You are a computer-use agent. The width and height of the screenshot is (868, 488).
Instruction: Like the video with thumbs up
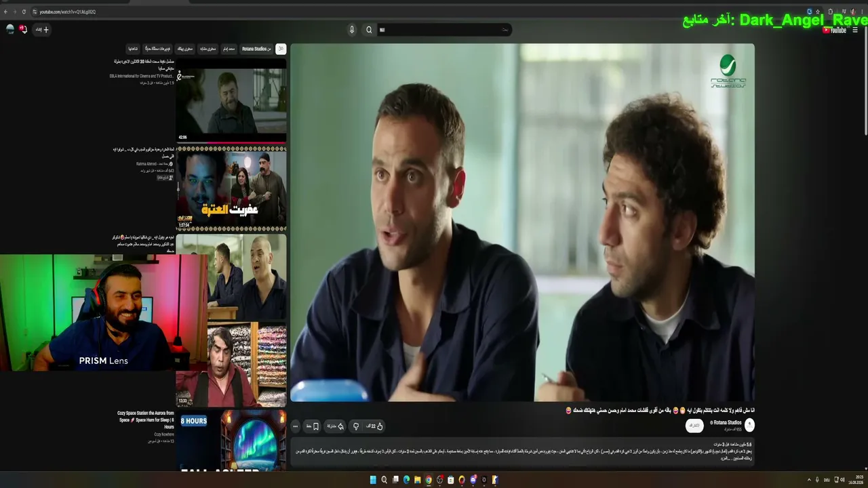point(375,426)
